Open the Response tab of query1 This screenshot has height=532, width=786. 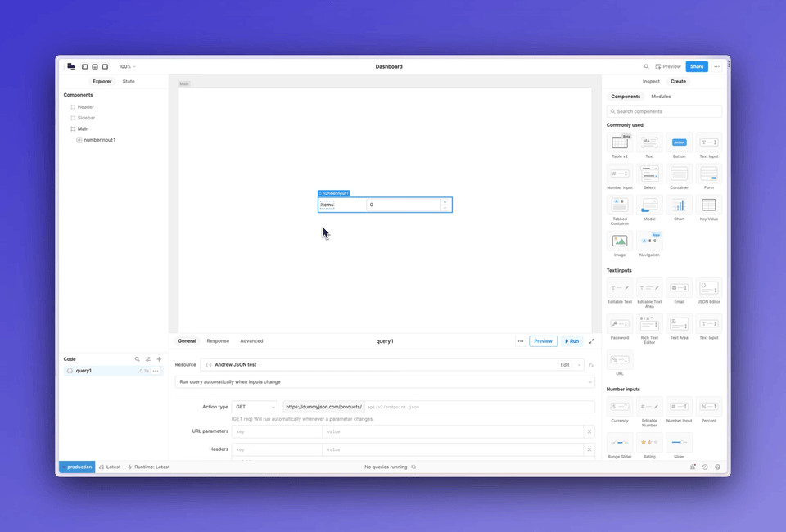(x=218, y=340)
